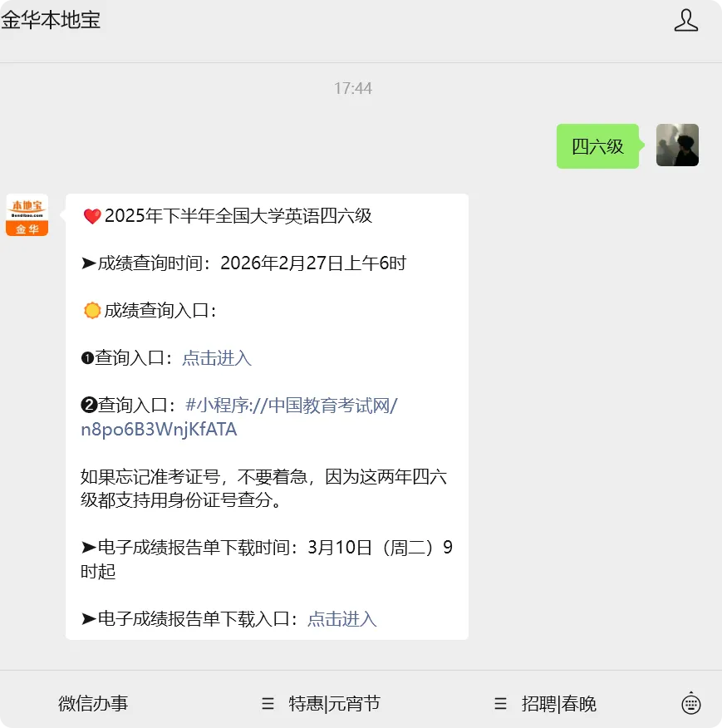Click the n8po6B3WnjKfATA link text
The width and height of the screenshot is (722, 728).
pyautogui.click(x=159, y=430)
